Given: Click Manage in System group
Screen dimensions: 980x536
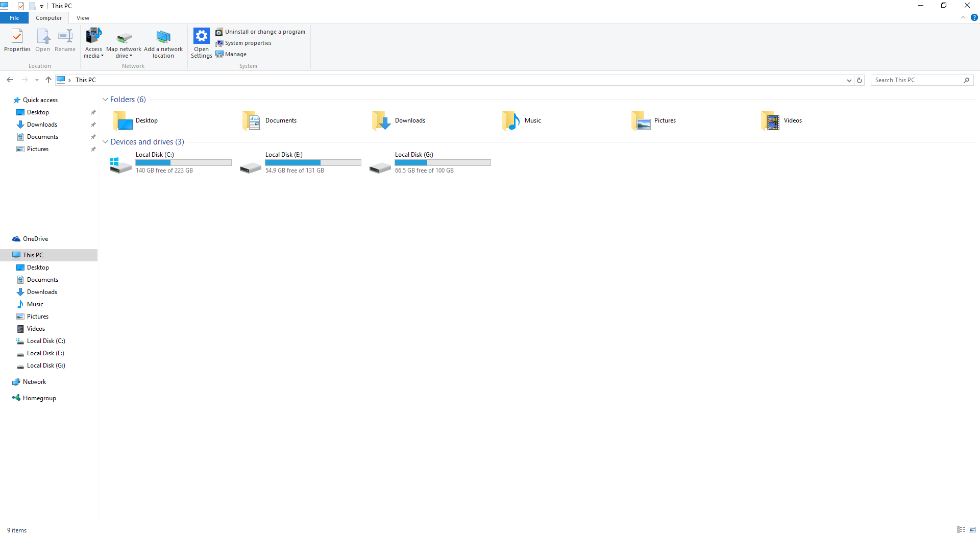Looking at the screenshot, I should (x=231, y=54).
